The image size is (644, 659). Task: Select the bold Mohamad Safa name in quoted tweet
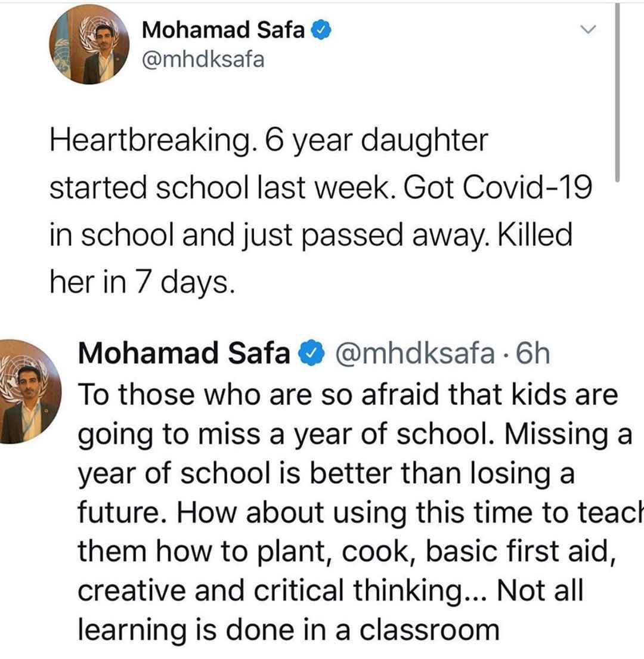184,353
